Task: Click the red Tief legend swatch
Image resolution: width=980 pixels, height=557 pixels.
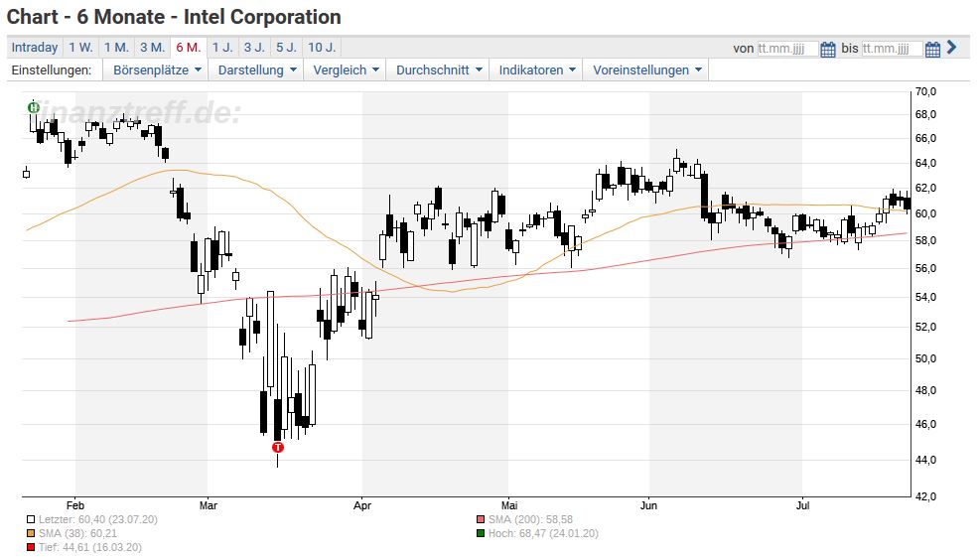Action: click(31, 548)
